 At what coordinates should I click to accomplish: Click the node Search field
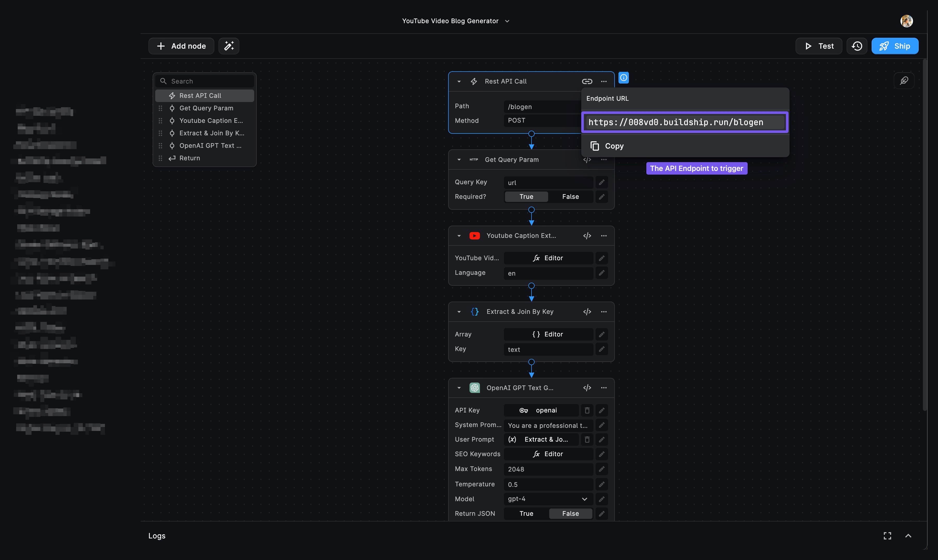pyautogui.click(x=205, y=81)
